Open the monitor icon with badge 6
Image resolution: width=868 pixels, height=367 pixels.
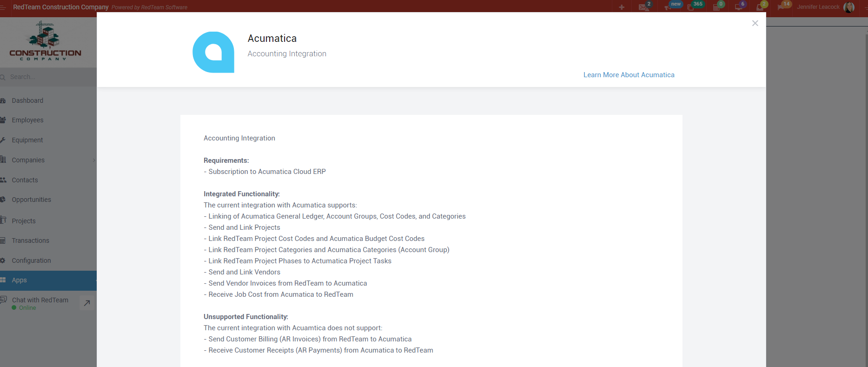(738, 7)
